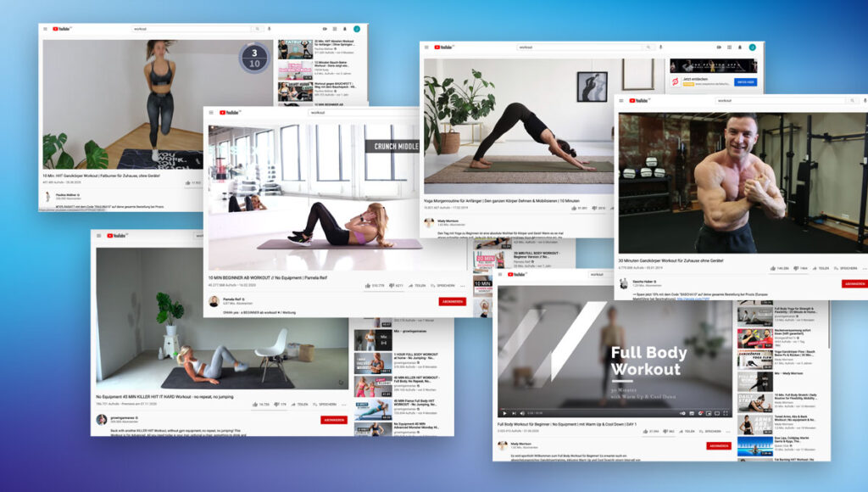Click the blue button on the Jetzt entdecken ad
The image size is (868, 492).
[x=746, y=82]
